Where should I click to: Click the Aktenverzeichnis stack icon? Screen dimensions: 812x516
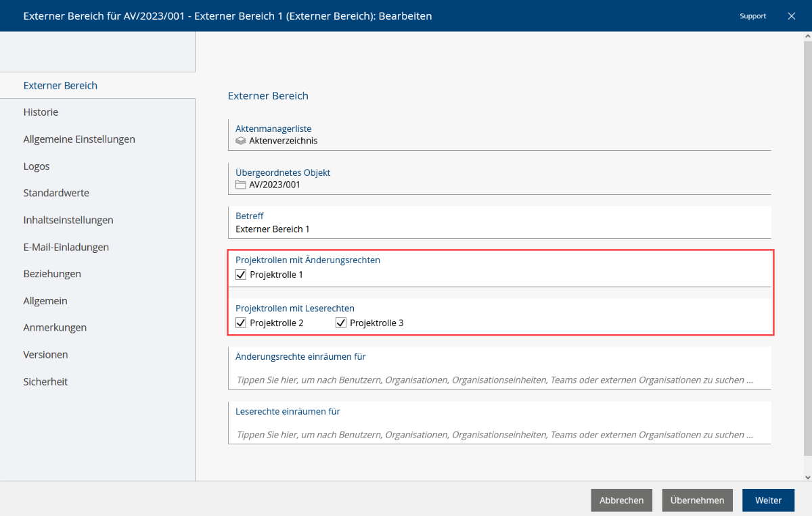coord(240,141)
